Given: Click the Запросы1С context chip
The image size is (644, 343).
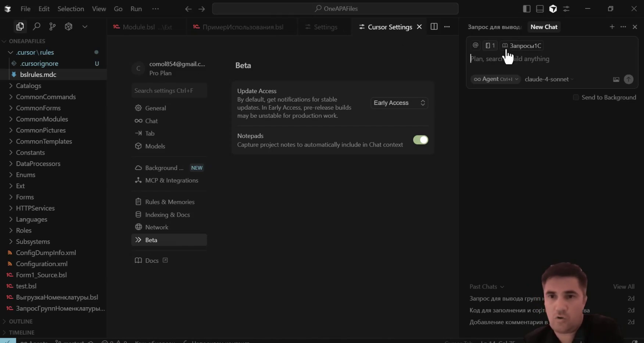Looking at the screenshot, I should pos(522,46).
